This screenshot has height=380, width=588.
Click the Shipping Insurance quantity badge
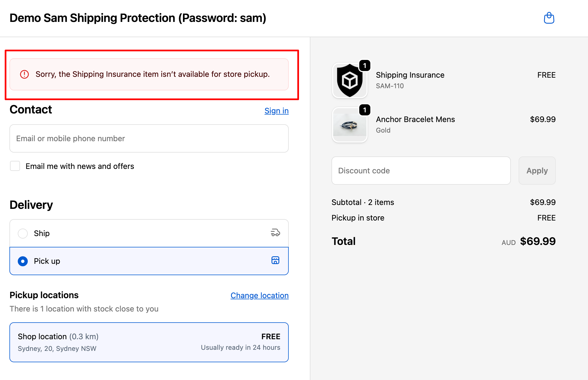coord(365,66)
